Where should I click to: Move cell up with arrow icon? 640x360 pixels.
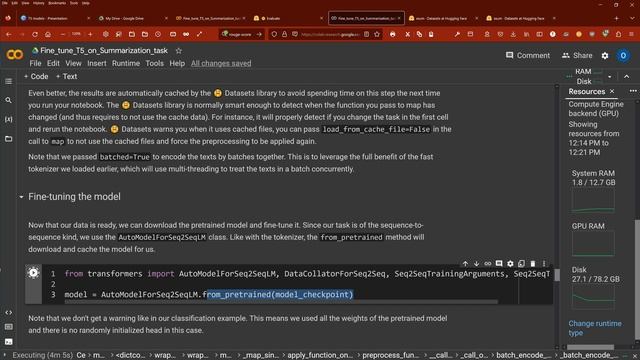465,264
